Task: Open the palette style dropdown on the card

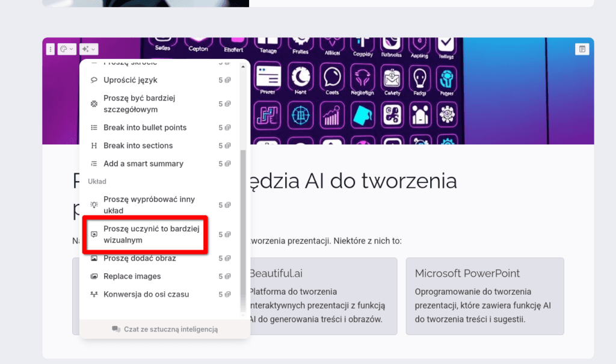Action: coord(66,49)
